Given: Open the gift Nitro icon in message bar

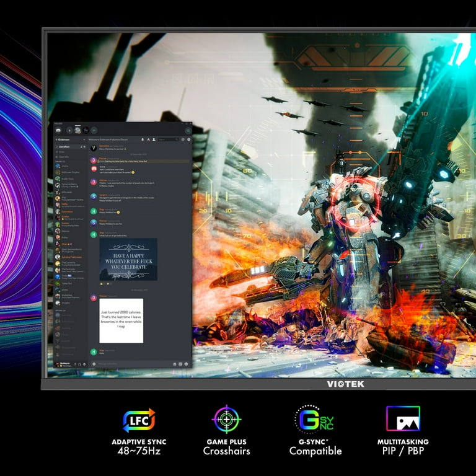Looking at the screenshot, I should [x=175, y=364].
